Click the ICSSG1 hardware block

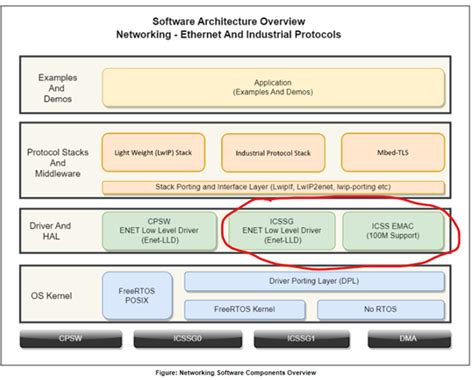pyautogui.click(x=302, y=339)
